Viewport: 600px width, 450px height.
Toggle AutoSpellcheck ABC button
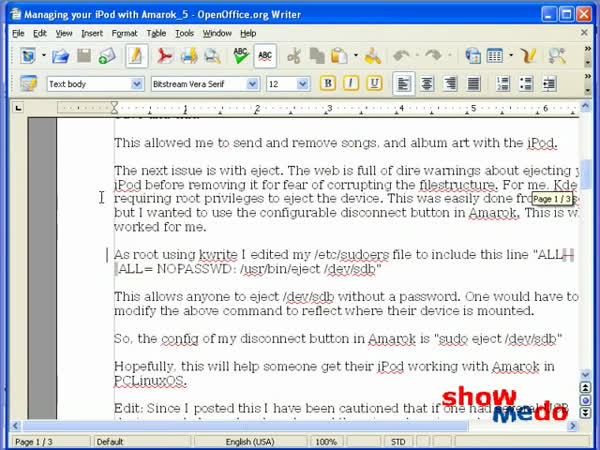tap(265, 56)
